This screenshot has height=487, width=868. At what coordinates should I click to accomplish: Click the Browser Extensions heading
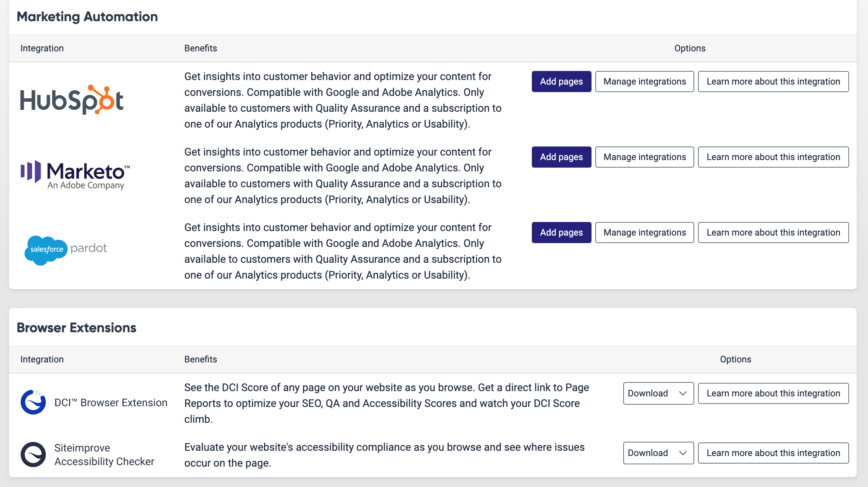point(76,328)
